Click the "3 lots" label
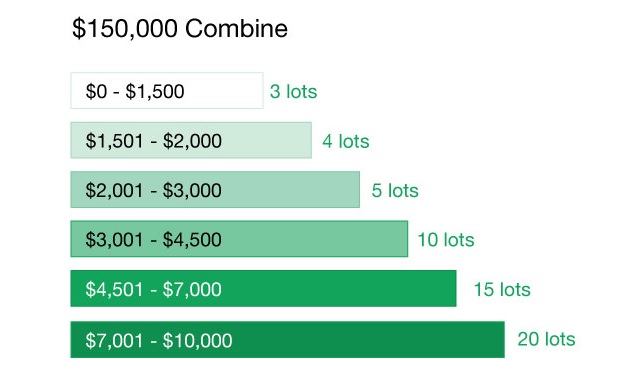 click(x=293, y=91)
